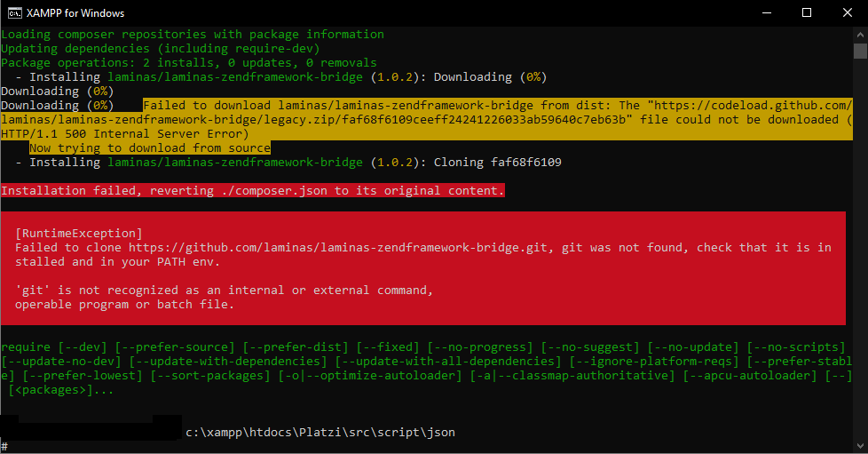
Task: Click the scrollbar up arrow
Action: (x=860, y=35)
